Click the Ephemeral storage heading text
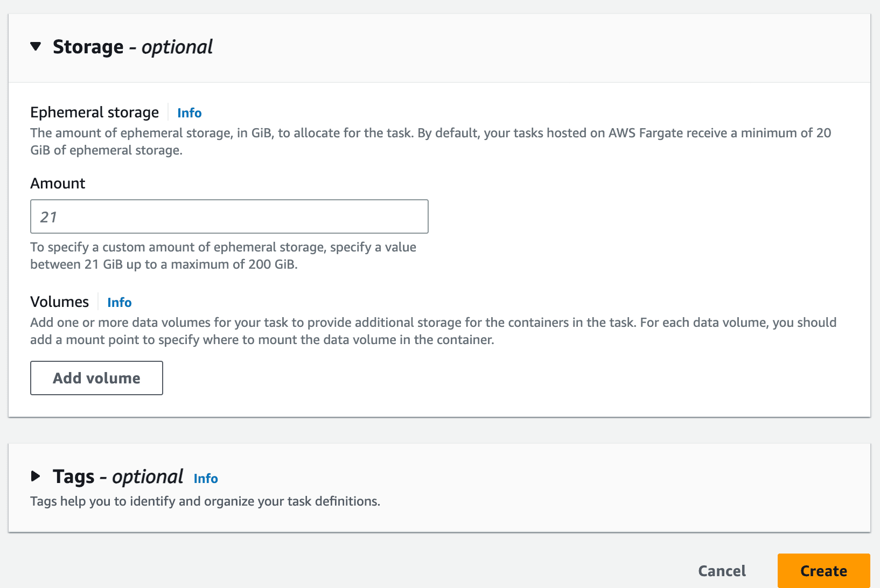The width and height of the screenshot is (880, 588). [x=94, y=113]
